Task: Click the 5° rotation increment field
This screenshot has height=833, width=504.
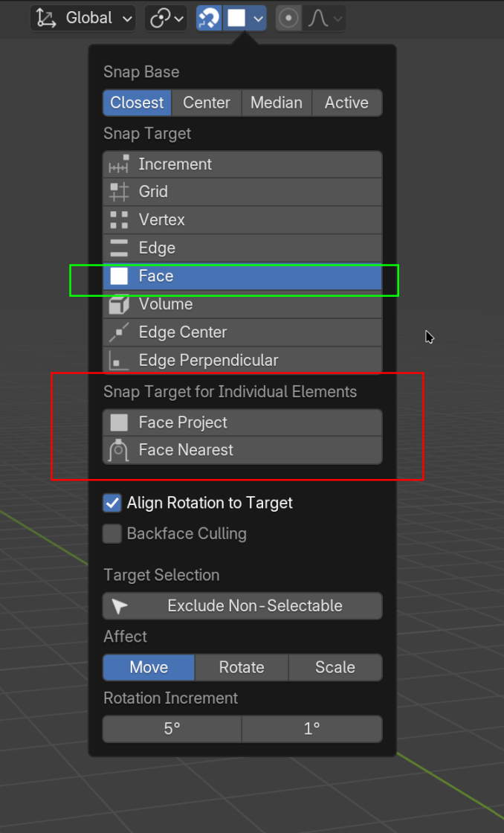Action: (172, 729)
